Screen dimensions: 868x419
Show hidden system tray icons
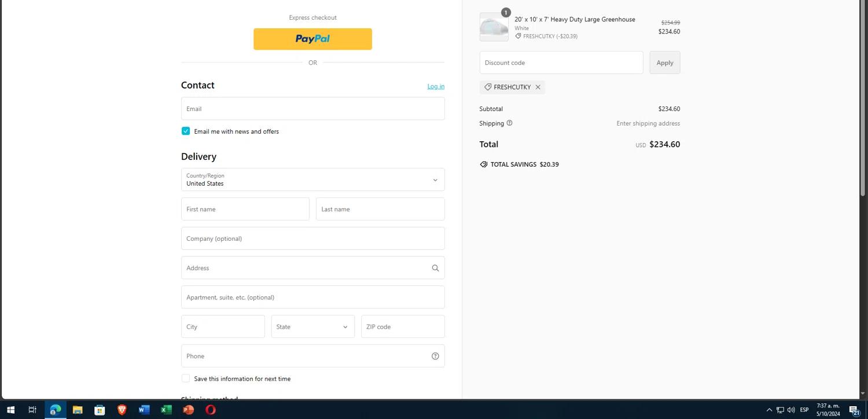click(x=769, y=410)
